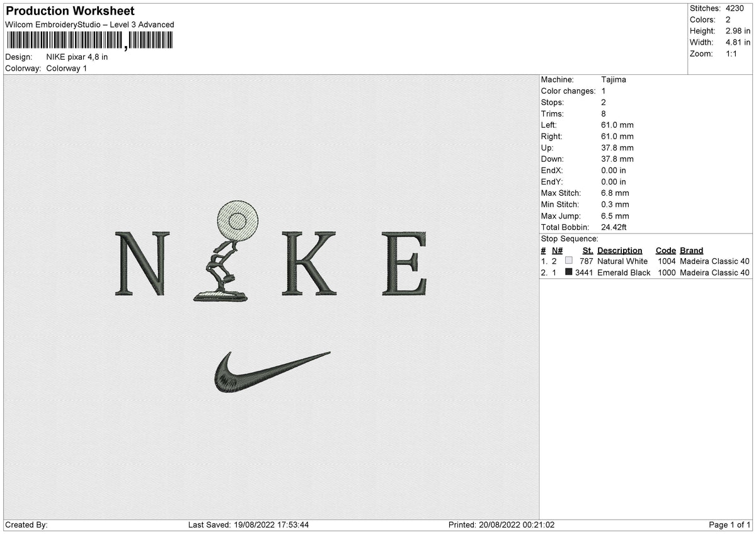Click the thread code 1004
The width and height of the screenshot is (756, 534).
click(x=667, y=261)
